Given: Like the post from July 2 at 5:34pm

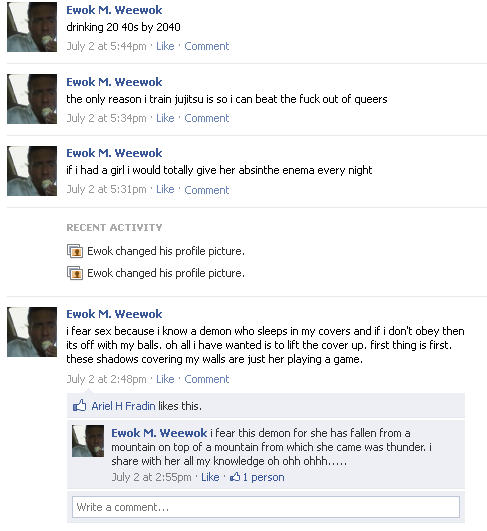Looking at the screenshot, I should point(165,118).
